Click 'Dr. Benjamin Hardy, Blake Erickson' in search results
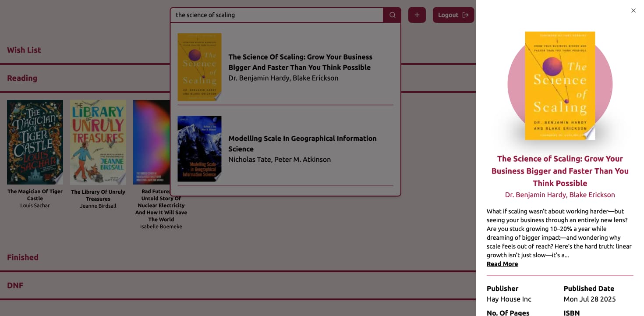Image resolution: width=644 pixels, height=316 pixels. (283, 78)
